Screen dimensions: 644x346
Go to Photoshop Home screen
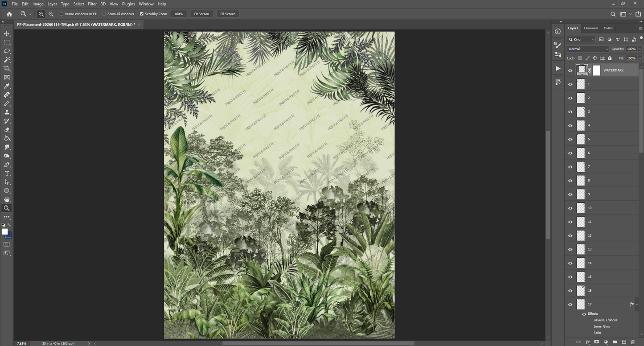tap(9, 14)
